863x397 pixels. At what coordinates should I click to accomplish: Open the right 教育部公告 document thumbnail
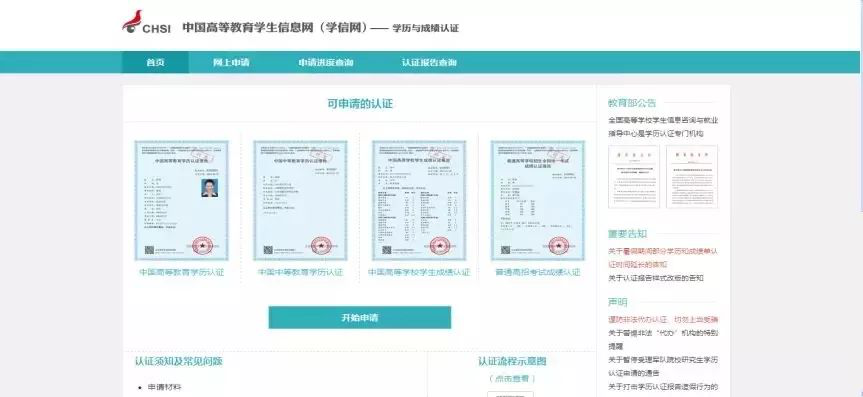tap(692, 177)
